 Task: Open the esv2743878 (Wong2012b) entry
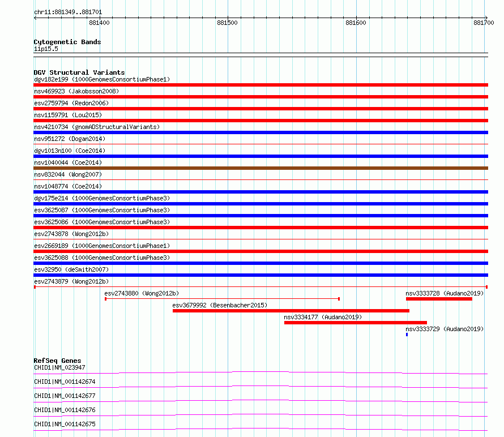pyautogui.click(x=71, y=234)
